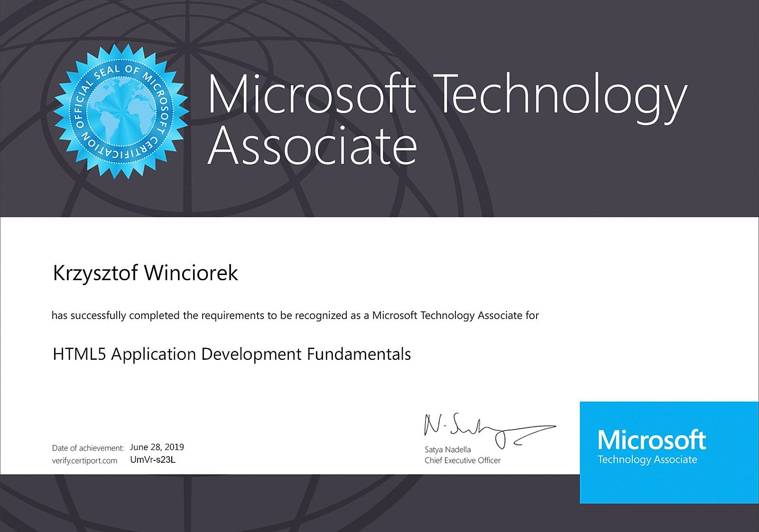Click the word Associate in the large title
The image size is (759, 532).
(313, 146)
